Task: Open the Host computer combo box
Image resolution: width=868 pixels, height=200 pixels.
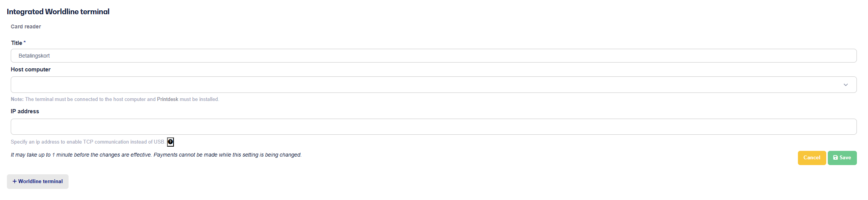Action: click(x=434, y=85)
